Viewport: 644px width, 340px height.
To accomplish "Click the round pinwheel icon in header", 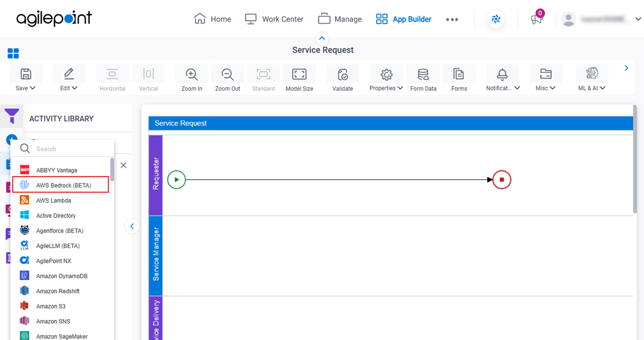I will 496,19.
